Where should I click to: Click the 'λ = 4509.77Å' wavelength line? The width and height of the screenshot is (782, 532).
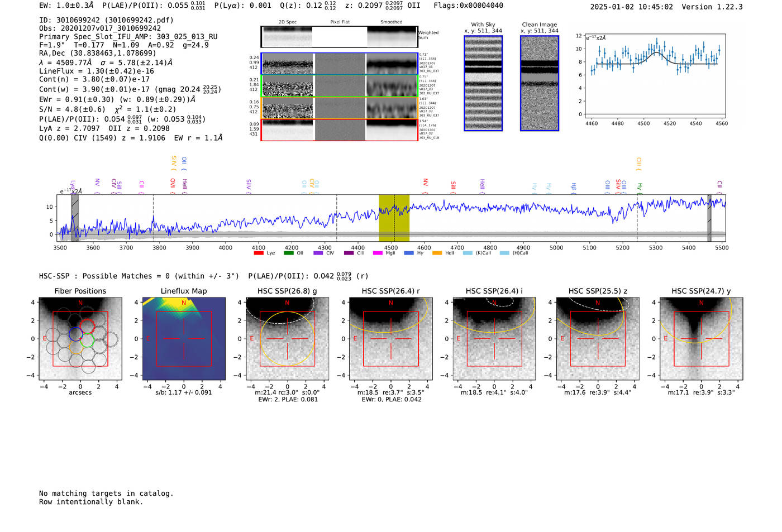pos(106,63)
